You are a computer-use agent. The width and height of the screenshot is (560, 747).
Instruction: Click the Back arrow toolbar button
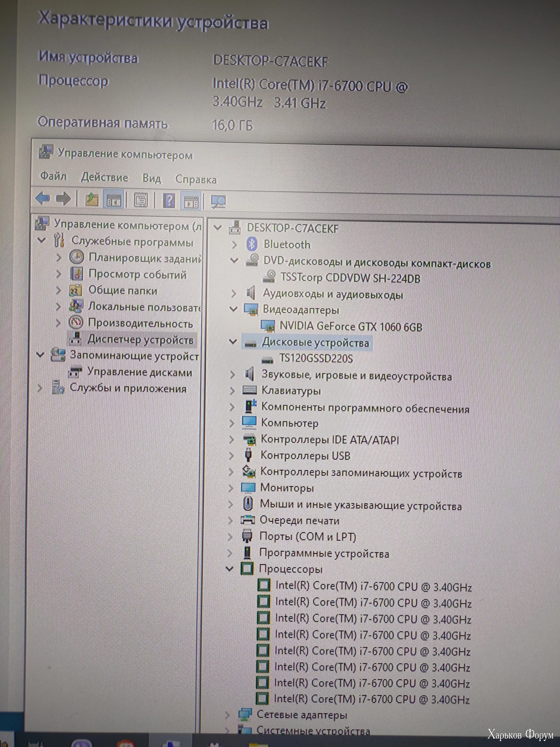[x=43, y=198]
